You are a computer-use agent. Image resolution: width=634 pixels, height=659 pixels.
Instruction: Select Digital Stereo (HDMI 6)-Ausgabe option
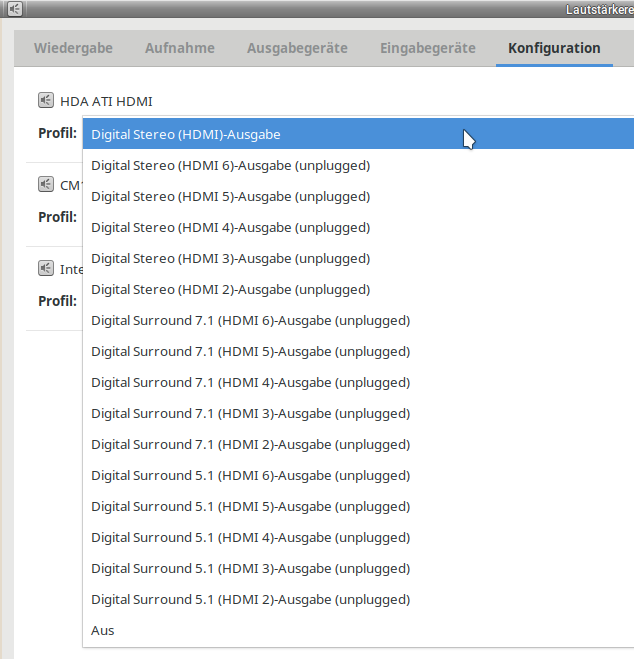(230, 165)
